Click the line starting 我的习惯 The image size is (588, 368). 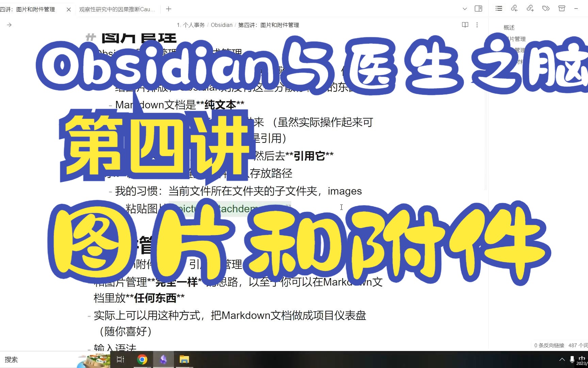point(238,191)
